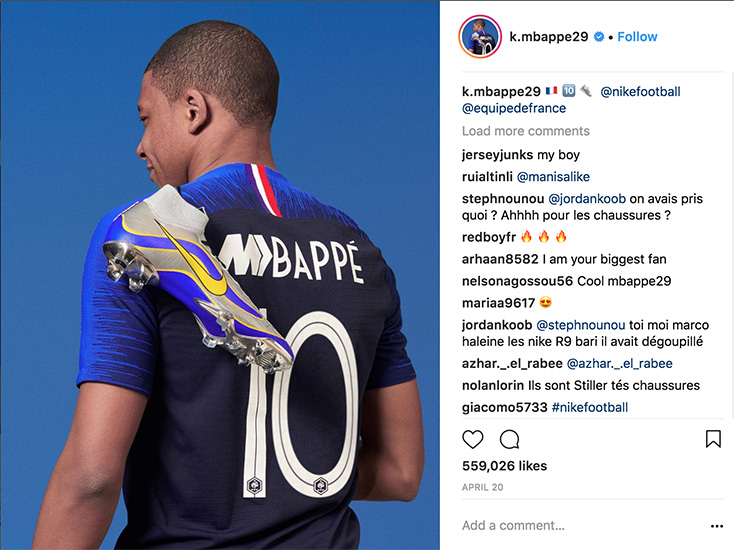
Task: Expand Load more comments
Action: [x=526, y=131]
